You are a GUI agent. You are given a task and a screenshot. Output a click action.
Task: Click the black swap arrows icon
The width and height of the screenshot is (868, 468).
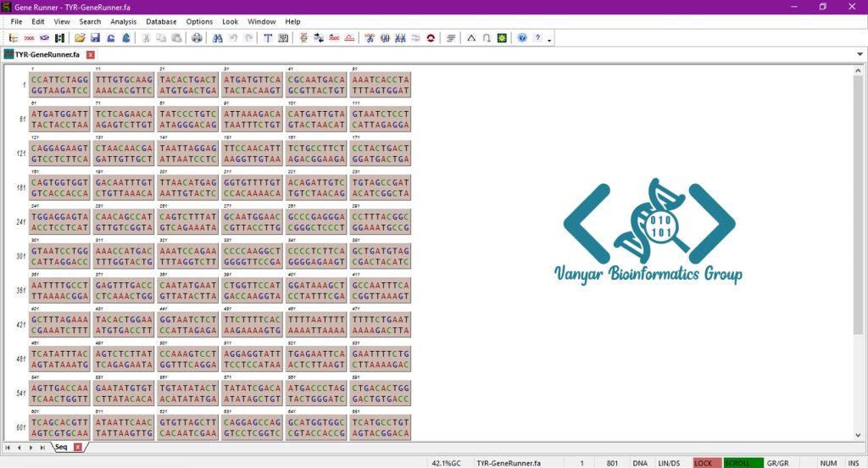coord(319,37)
